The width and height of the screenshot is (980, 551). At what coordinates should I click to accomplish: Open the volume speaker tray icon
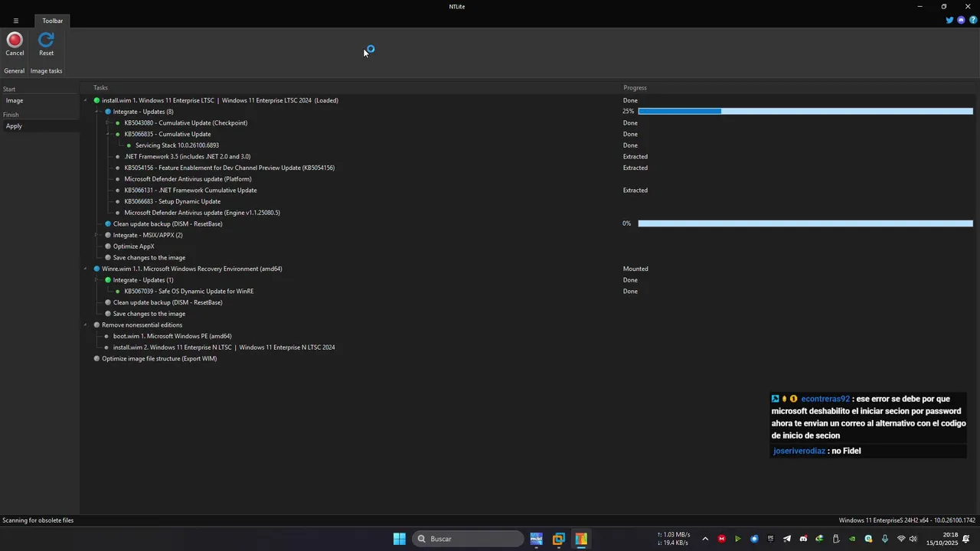click(913, 539)
